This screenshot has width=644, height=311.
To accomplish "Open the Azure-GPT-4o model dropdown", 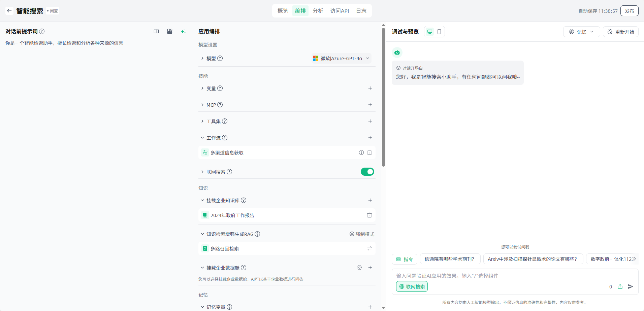I will pyautogui.click(x=342, y=58).
